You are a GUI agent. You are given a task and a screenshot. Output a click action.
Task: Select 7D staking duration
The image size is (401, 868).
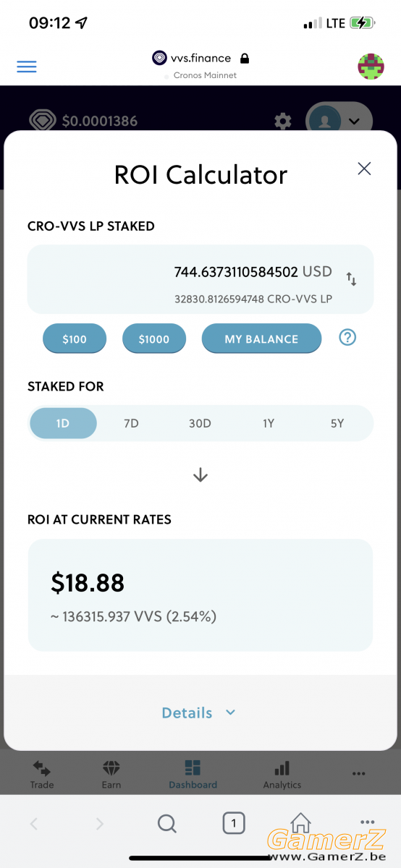pos(131,423)
